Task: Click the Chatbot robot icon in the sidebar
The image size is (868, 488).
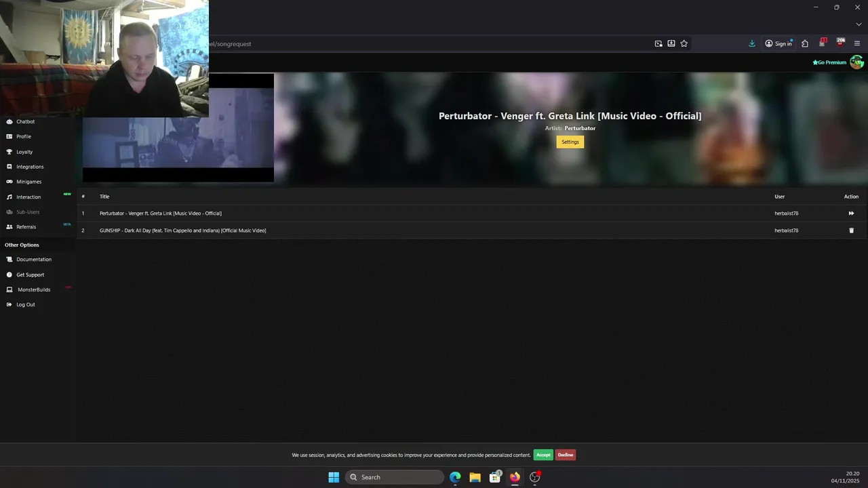Action: click(9, 122)
